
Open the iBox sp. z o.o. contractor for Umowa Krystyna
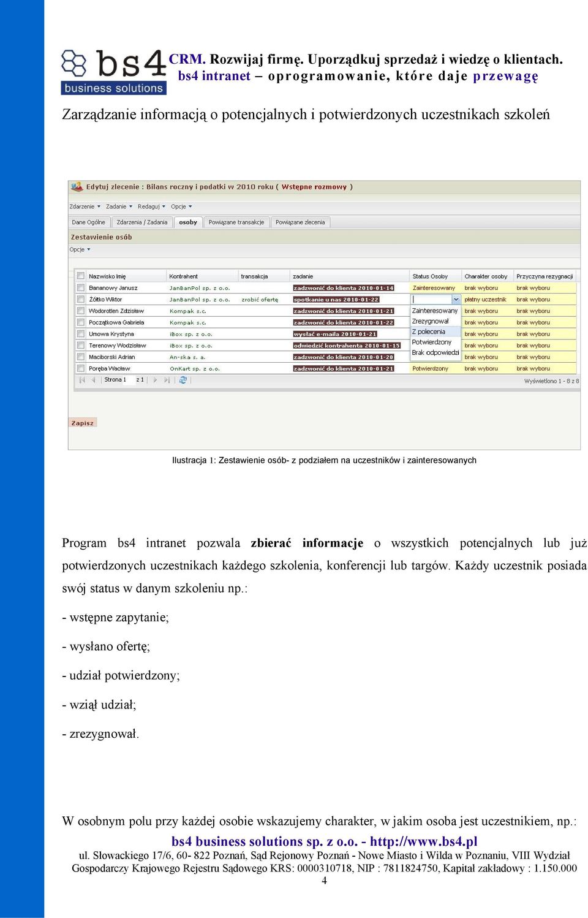pos(191,334)
